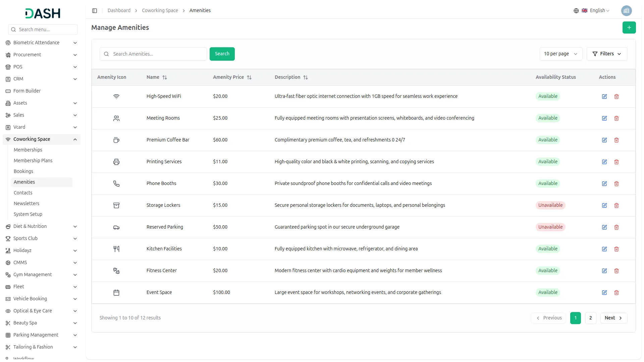Screen dimensions: 644x362
Task: Open the 10 per page dropdown
Action: point(560,54)
